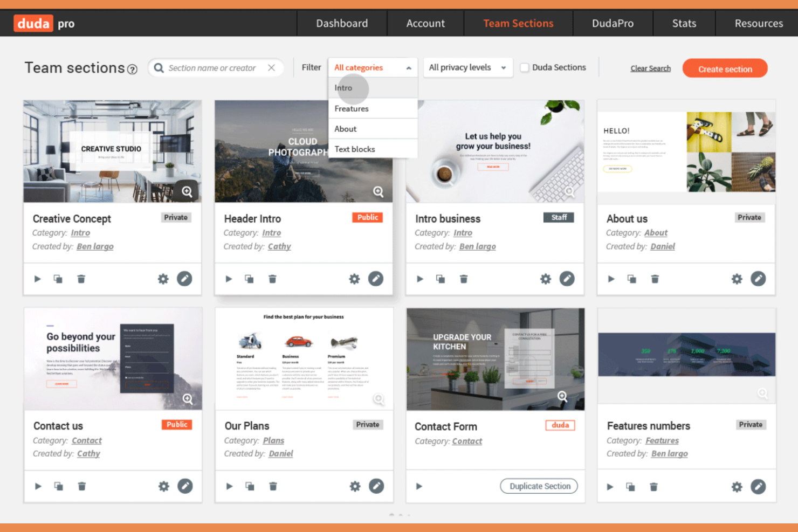Zoom the Creative Concept thumbnail magnifier
The height and width of the screenshot is (532, 798).
(x=187, y=191)
